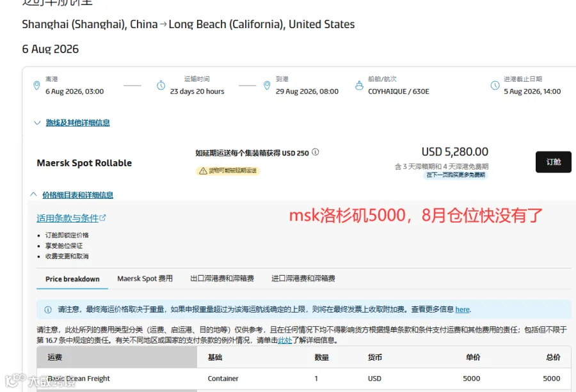Viewport: 576px width, 392px height.
Task: Collapse 价格细目表和详细信息 chevron
Action: click(33, 194)
